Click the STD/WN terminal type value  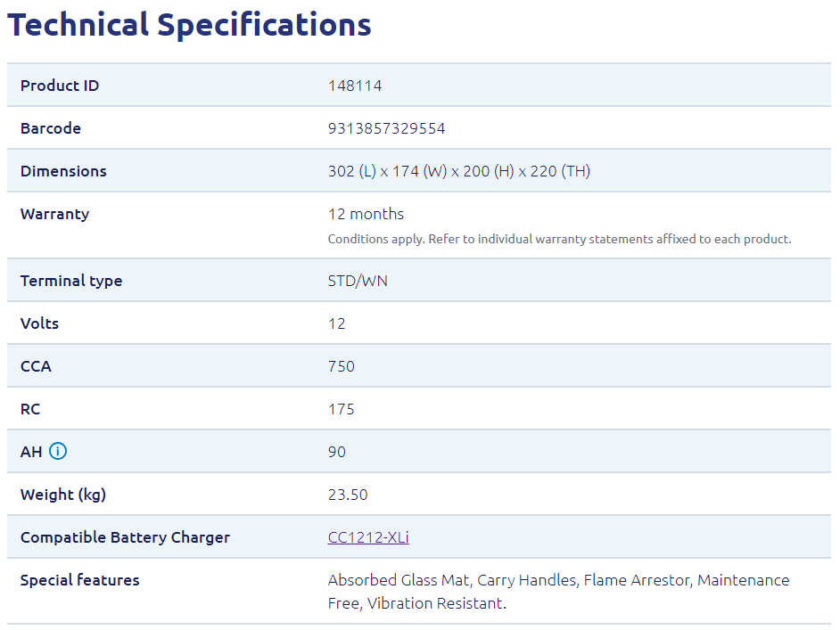point(358,281)
